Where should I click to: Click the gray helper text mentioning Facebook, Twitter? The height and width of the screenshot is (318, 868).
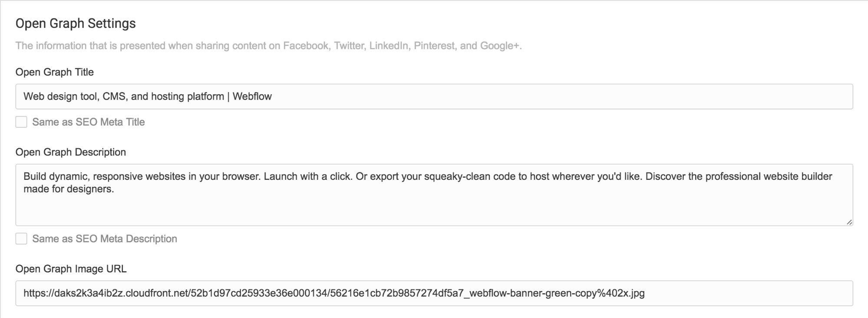269,46
